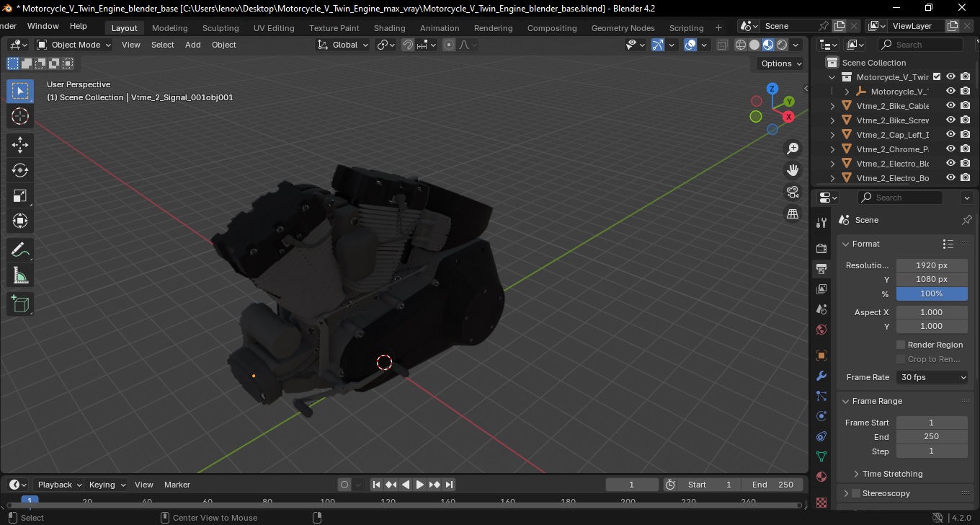Choose the Move tool

20,145
